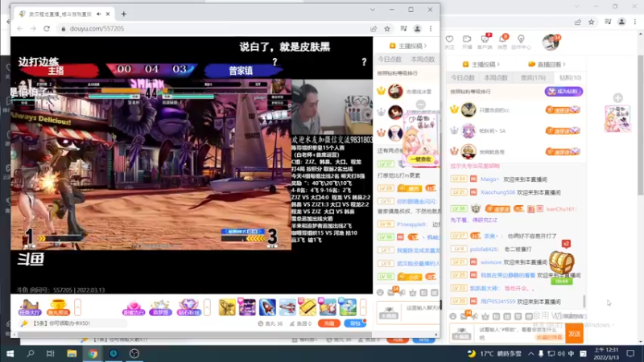
Task: Mute the tab via speaker icon
Action: pos(98,14)
